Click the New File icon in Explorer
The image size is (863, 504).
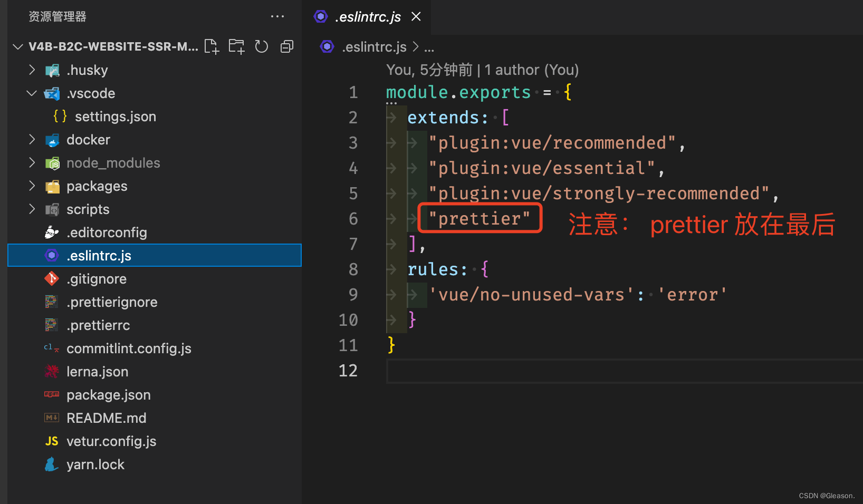211,46
